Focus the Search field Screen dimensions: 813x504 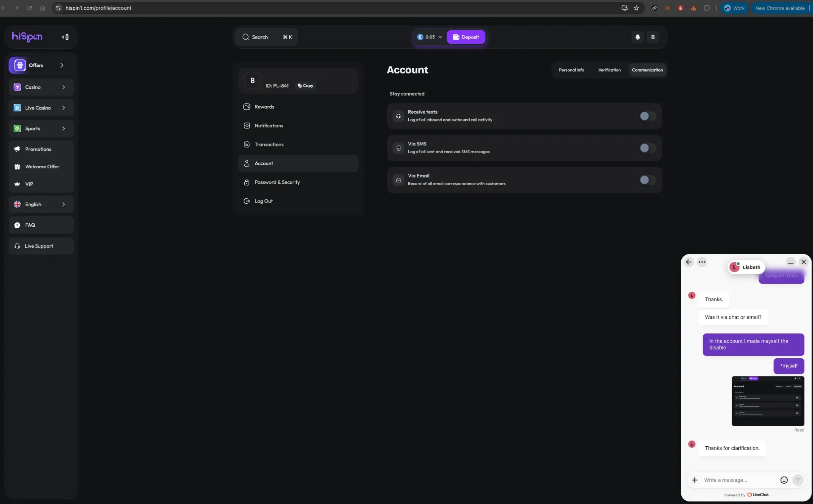click(x=267, y=37)
